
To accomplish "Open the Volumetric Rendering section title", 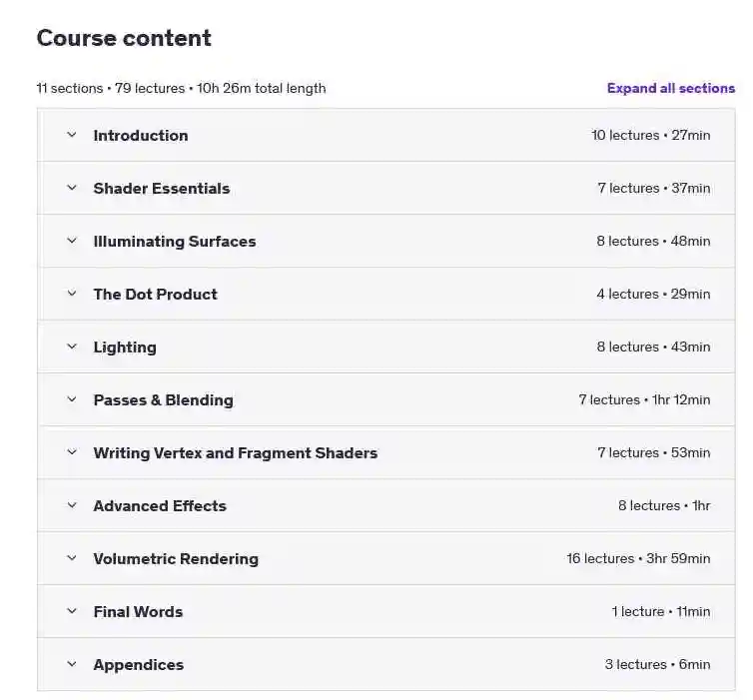I will [176, 559].
